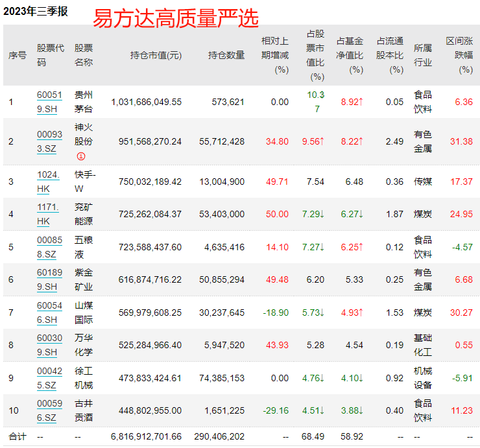Click the 占股票市值比(%) column header
Screen dimensions: 480x448
[315, 55]
